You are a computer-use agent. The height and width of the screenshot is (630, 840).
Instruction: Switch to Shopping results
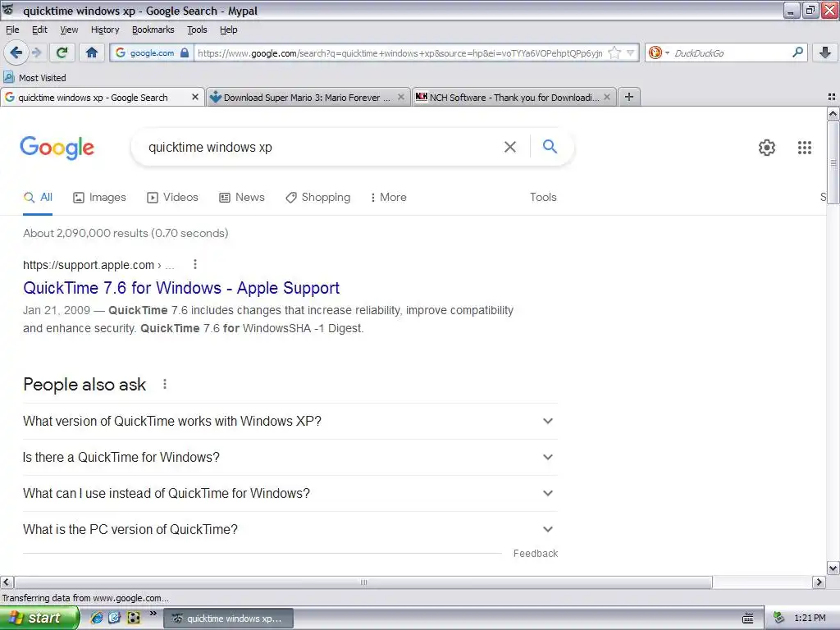pos(317,197)
